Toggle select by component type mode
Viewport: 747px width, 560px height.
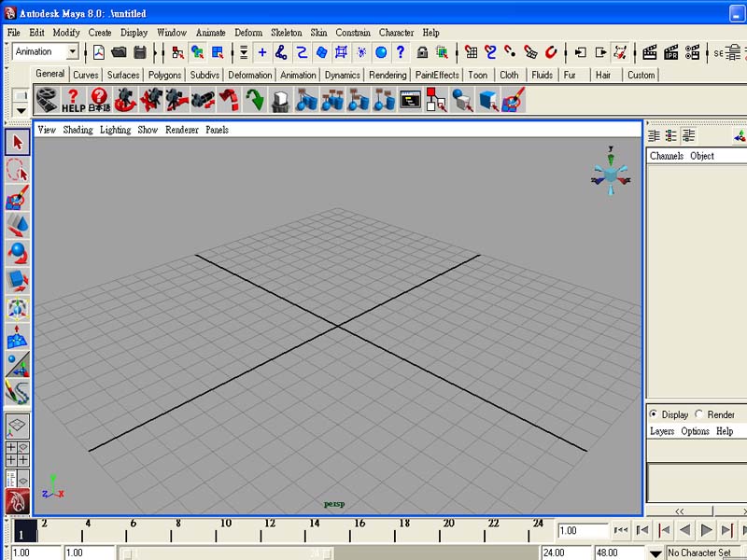[218, 52]
